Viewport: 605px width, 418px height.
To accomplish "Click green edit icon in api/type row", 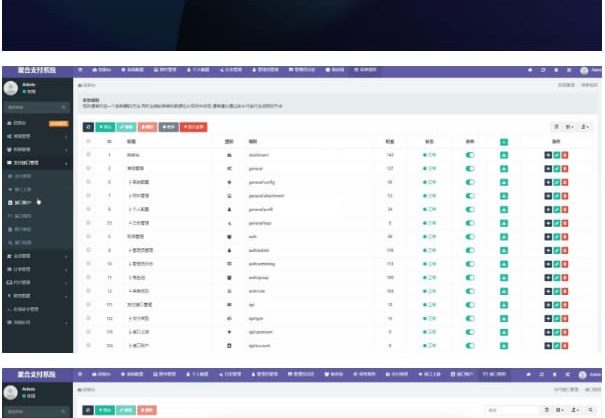I will [x=557, y=318].
